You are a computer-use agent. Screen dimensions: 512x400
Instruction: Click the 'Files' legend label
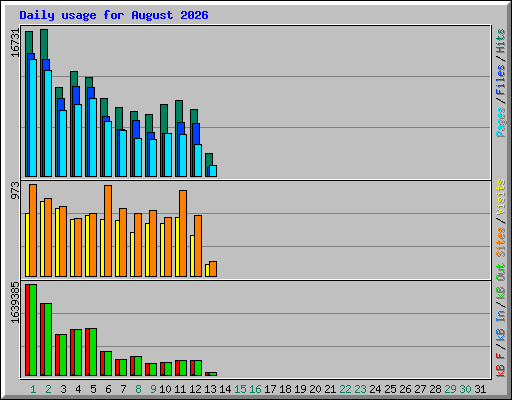click(501, 79)
